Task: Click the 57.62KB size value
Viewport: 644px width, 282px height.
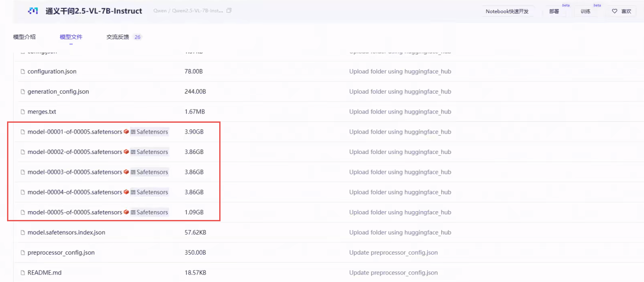Action: (195, 232)
